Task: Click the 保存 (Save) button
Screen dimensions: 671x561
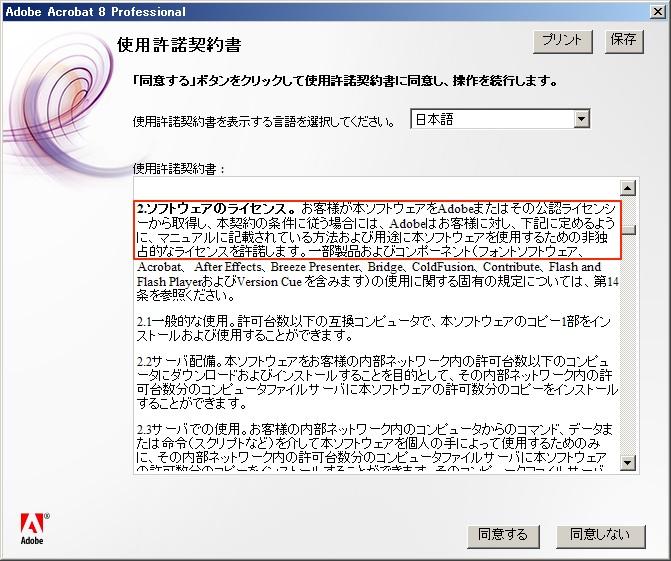Action: click(x=624, y=42)
